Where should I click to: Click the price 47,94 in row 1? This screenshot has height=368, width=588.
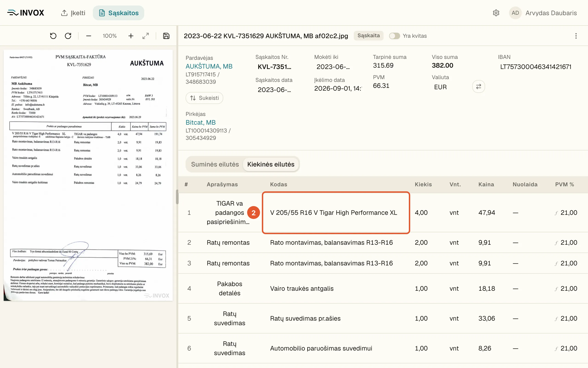pyautogui.click(x=486, y=213)
